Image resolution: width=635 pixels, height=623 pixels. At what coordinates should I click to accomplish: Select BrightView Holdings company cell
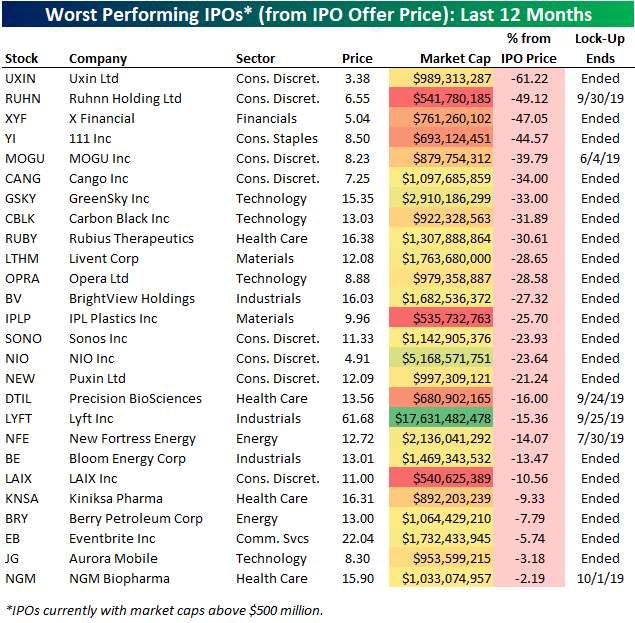132,299
